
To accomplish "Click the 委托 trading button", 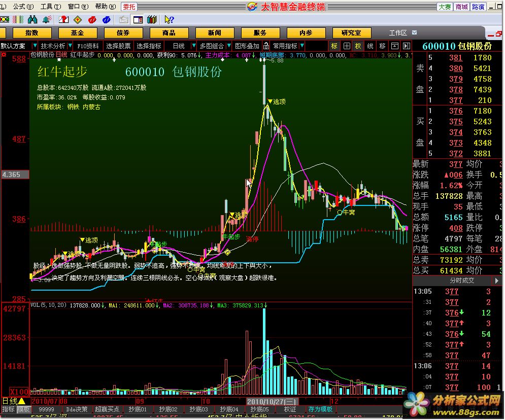I will [129, 7].
